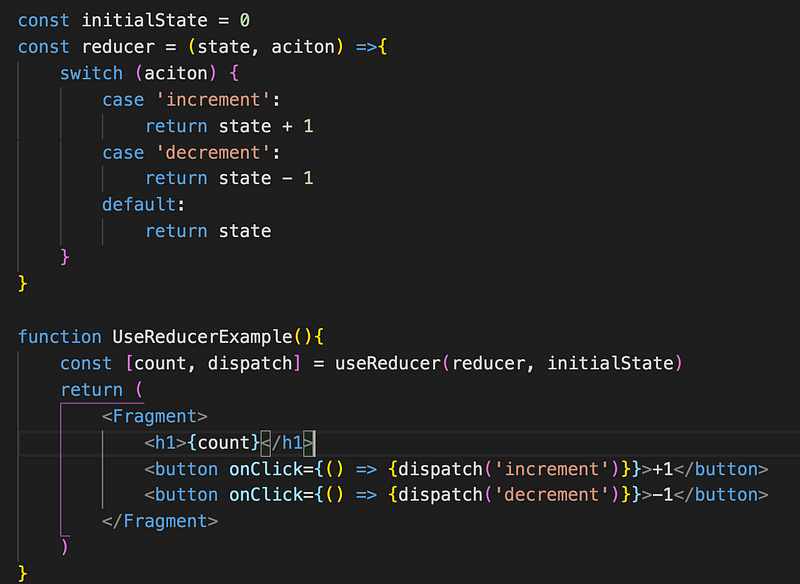800x584 pixels.
Task: Click the number 0 literal
Action: tap(244, 21)
